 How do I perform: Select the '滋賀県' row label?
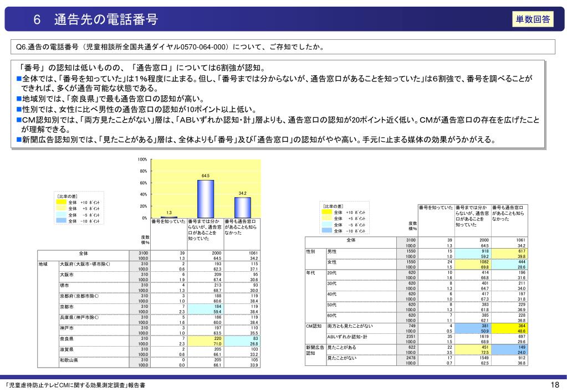click(67, 349)
